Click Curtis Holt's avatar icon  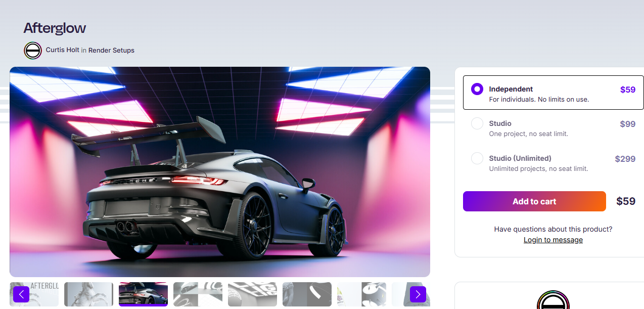(33, 51)
